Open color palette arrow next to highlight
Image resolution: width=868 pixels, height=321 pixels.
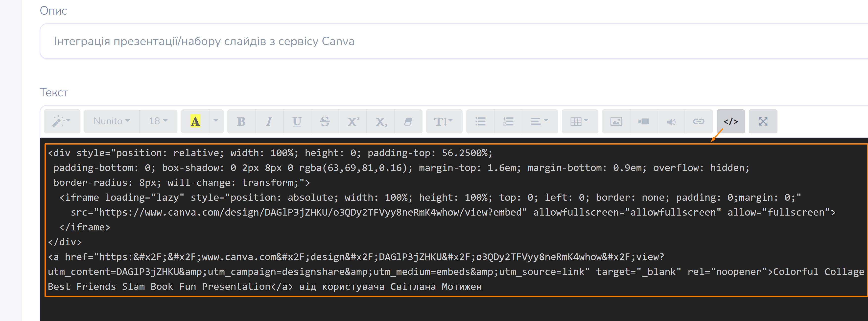(216, 121)
